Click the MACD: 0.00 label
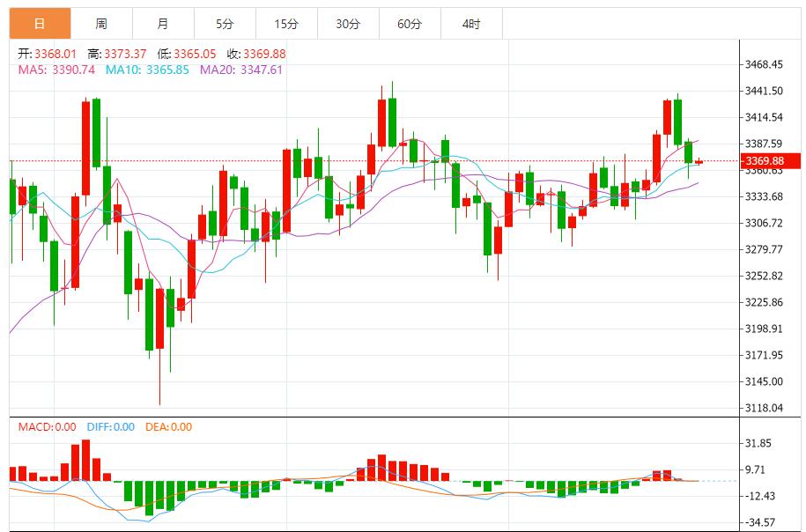806x532 pixels. coord(48,427)
